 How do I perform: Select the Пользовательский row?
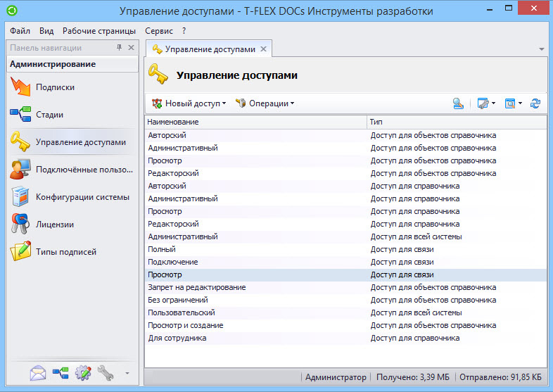point(345,312)
